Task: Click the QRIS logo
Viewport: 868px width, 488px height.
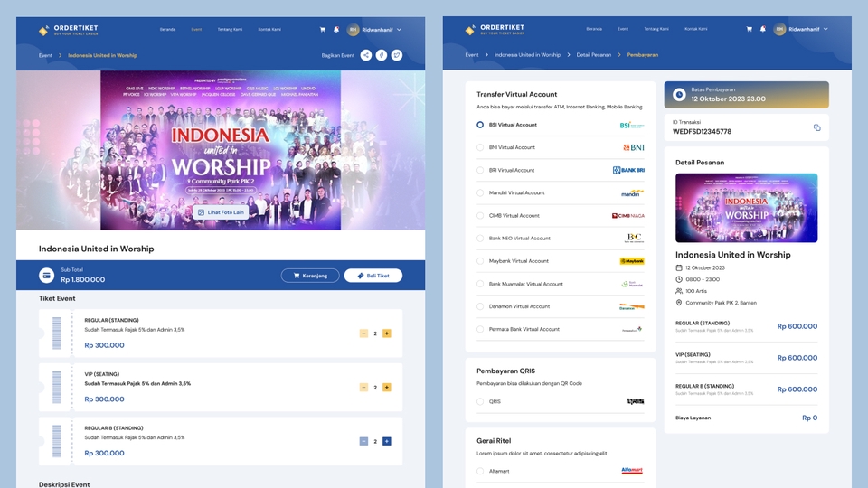Action: pyautogui.click(x=636, y=401)
